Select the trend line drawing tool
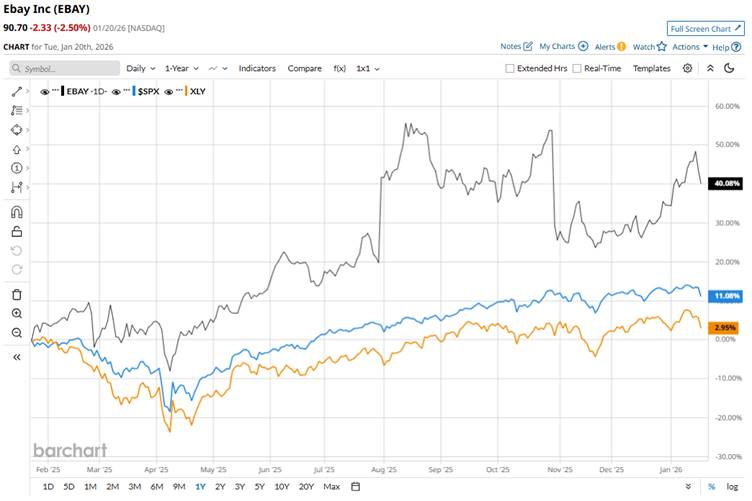The height and width of the screenshot is (501, 752). [x=17, y=91]
